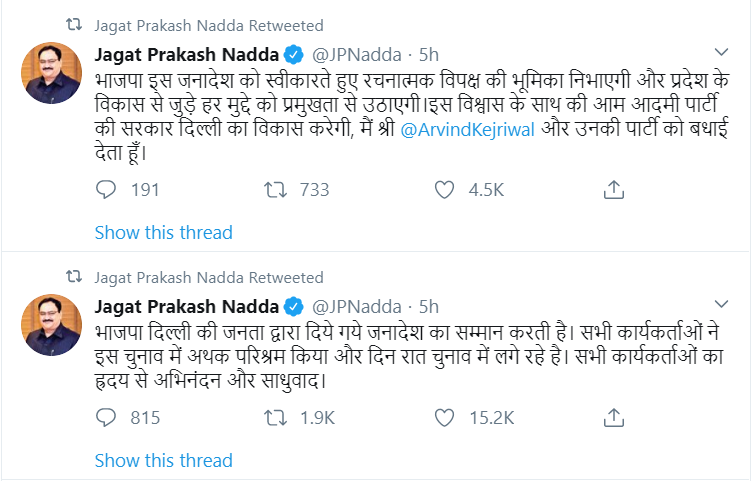Click the first tweet's 5h timestamp

pyautogui.click(x=428, y=54)
